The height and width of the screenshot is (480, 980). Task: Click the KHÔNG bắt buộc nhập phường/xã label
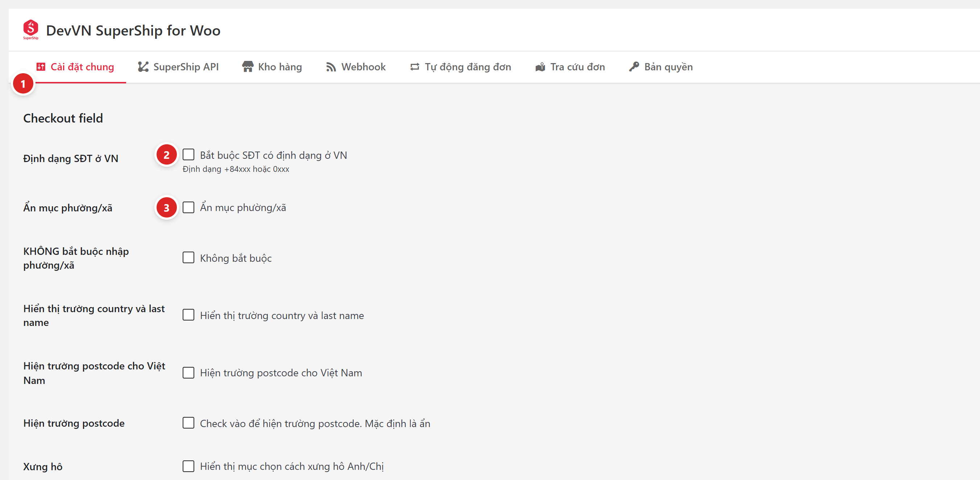coord(76,258)
